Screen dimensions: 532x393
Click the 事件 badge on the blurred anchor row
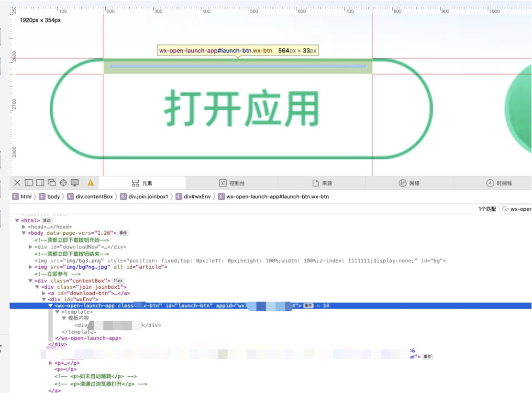(x=427, y=357)
